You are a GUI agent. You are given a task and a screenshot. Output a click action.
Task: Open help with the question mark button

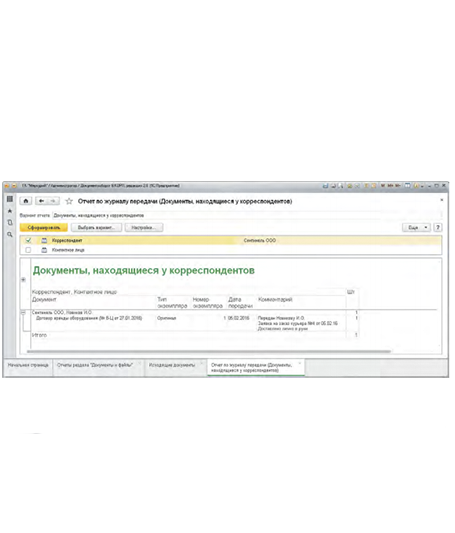pos(438,227)
